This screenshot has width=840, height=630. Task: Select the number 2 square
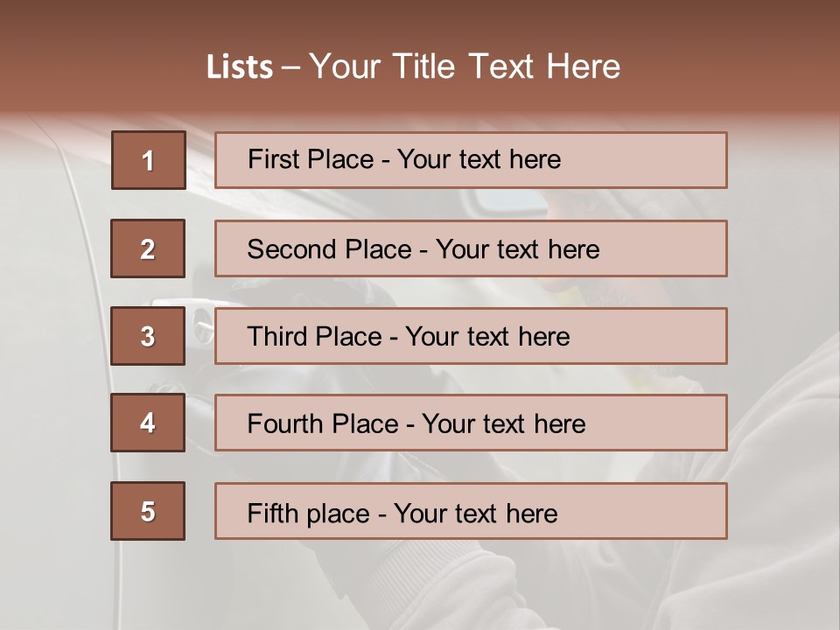[x=148, y=248]
